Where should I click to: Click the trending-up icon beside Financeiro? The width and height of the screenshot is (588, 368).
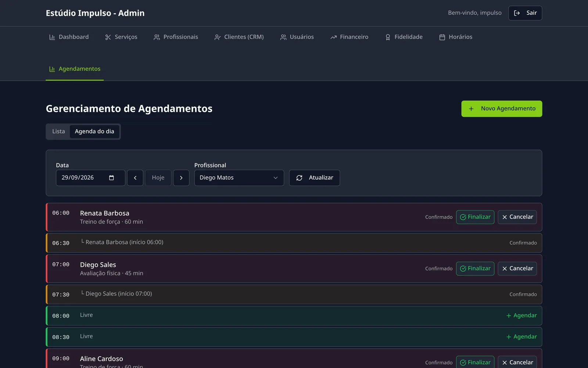[333, 37]
